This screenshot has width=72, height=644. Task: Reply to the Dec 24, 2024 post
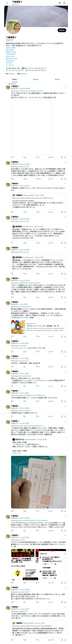12,179
